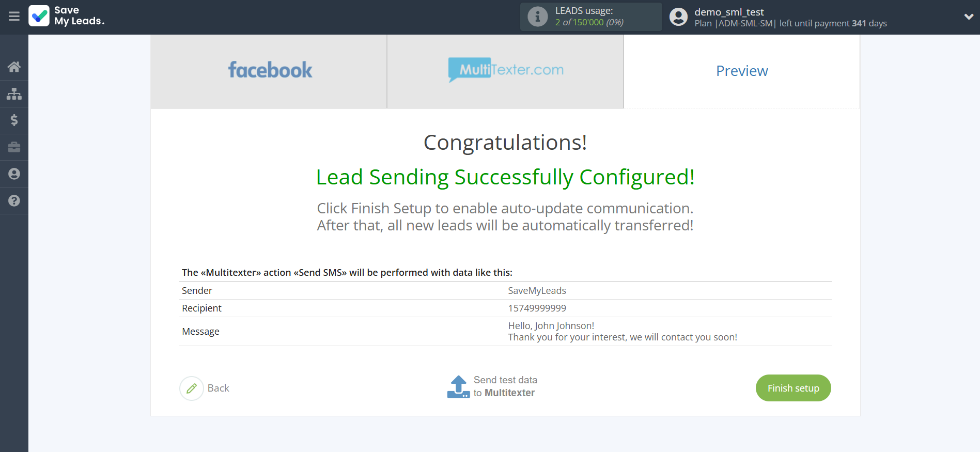Click the pencil icon inside the Back button
This screenshot has height=452, width=980.
click(x=192, y=388)
